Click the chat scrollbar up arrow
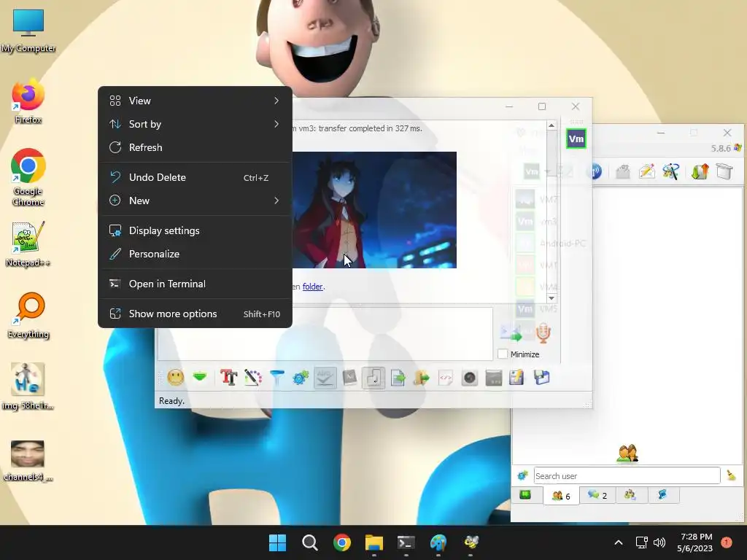Viewport: 747px width, 560px height. click(551, 125)
